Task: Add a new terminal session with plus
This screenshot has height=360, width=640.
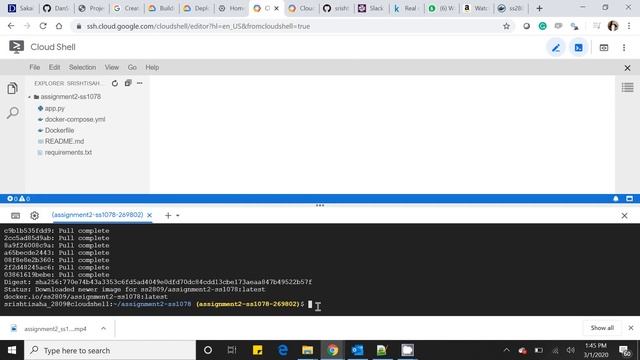Action: click(168, 215)
